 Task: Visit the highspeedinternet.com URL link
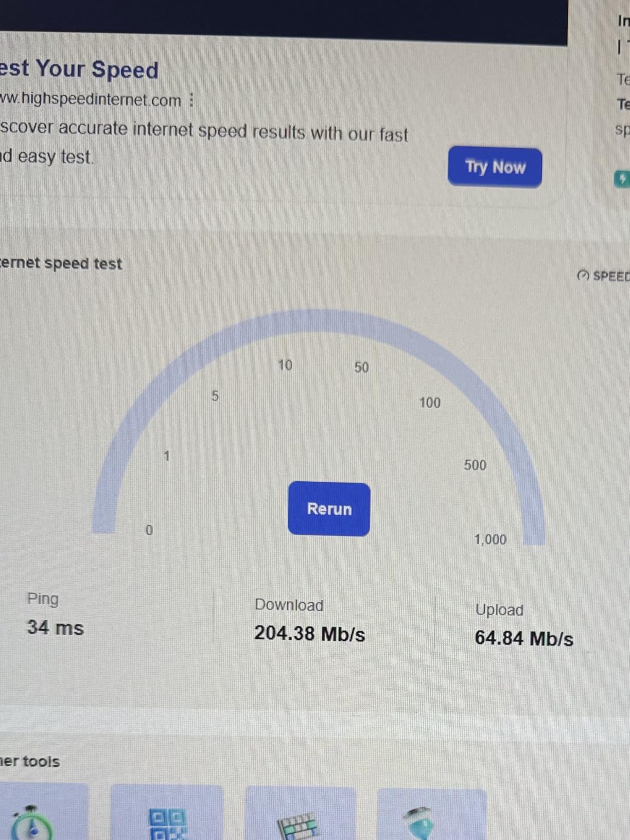click(x=91, y=99)
